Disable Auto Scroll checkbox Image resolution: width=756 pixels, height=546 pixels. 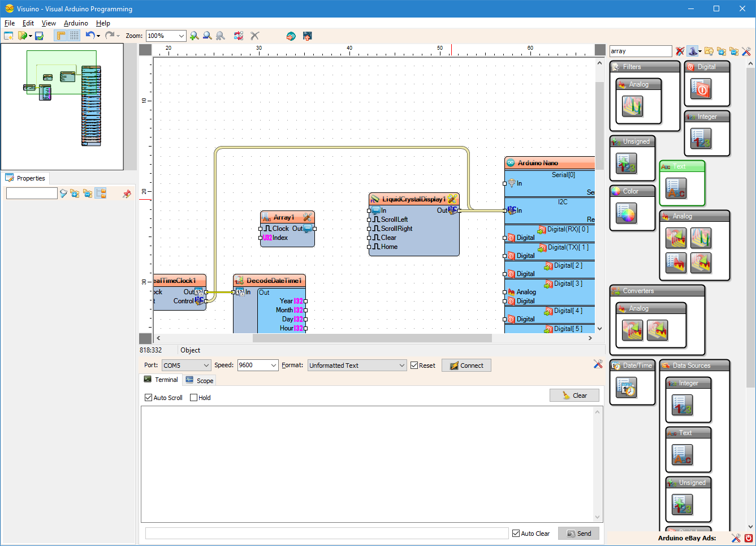149,398
